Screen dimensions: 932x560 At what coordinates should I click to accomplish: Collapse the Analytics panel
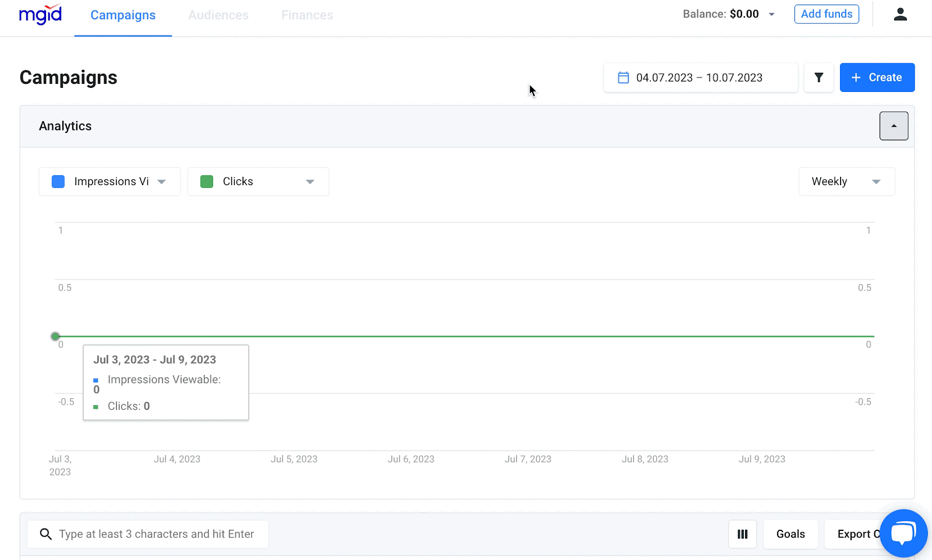(894, 126)
